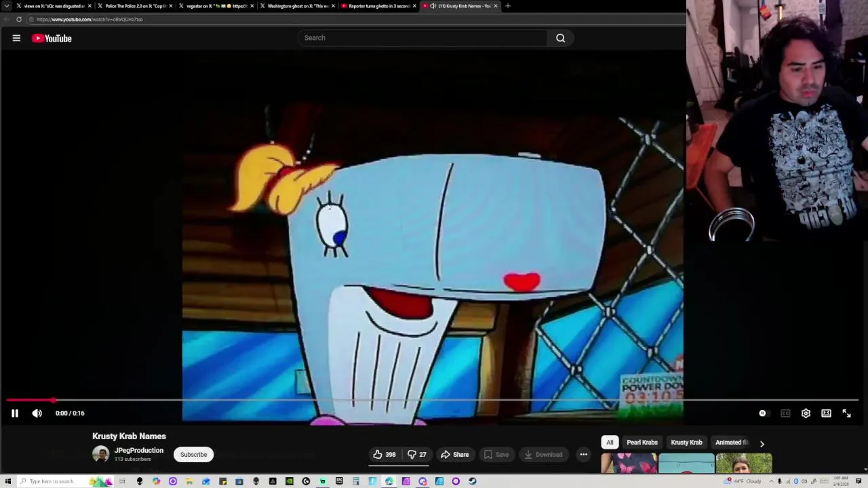This screenshot has height=488, width=868.
Task: Open Task View on the taskbar
Action: pyautogui.click(x=122, y=481)
